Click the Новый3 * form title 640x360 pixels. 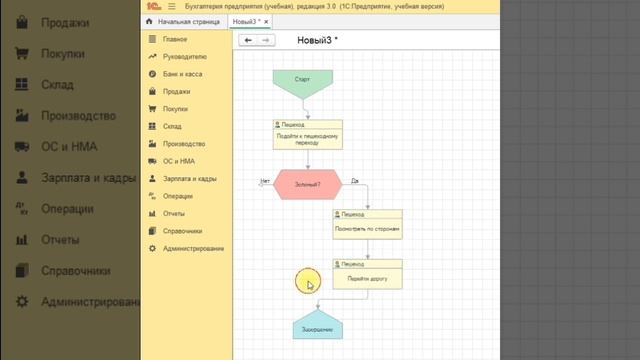317,40
